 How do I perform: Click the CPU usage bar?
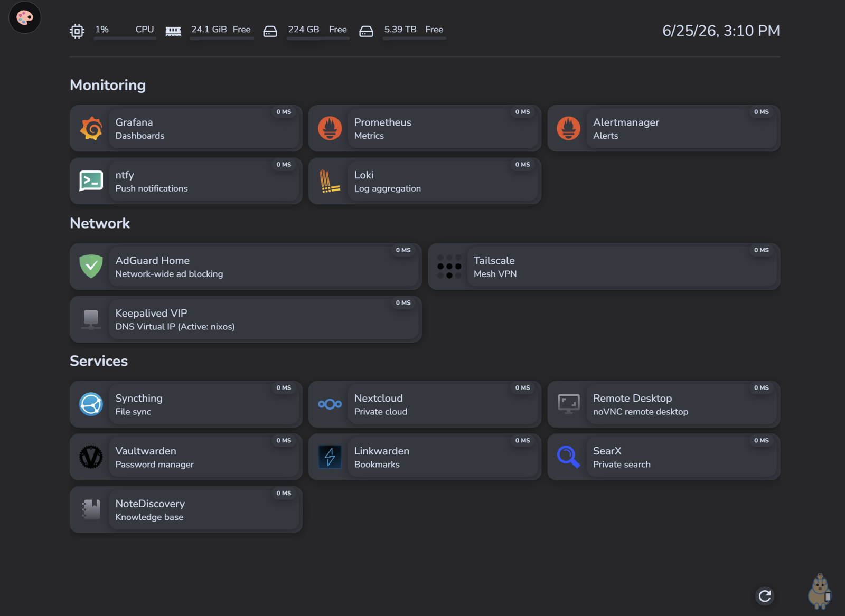coord(125,38)
